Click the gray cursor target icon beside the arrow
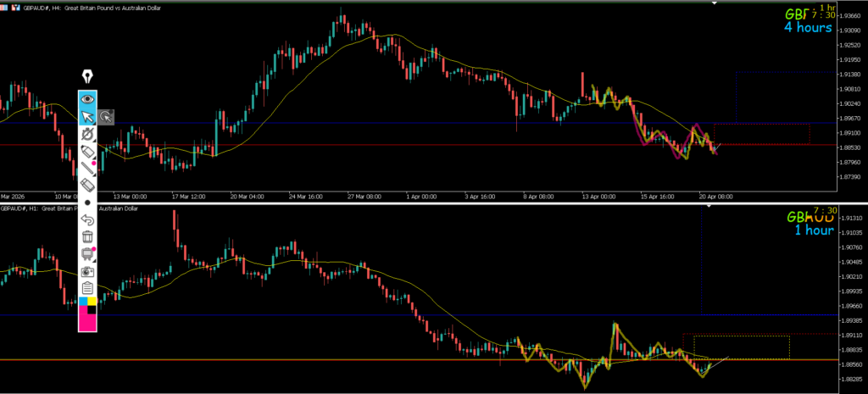The height and width of the screenshot is (394, 868). (x=106, y=117)
